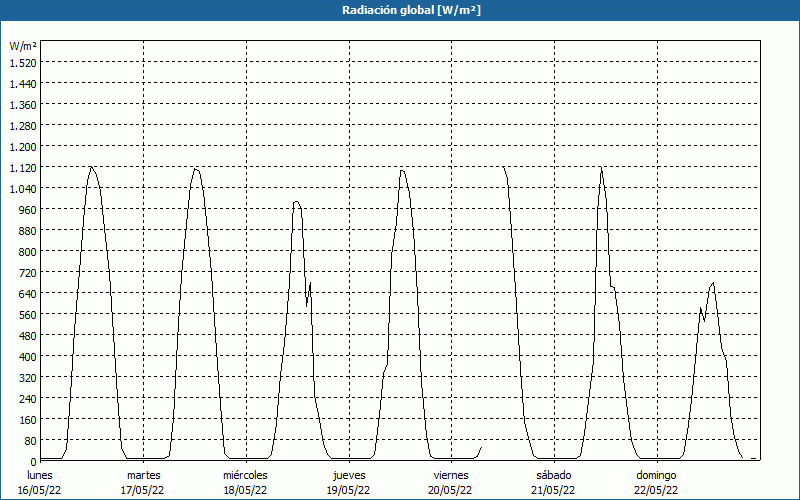Click the 80 y-axis value
The image size is (800, 500).
32,441
